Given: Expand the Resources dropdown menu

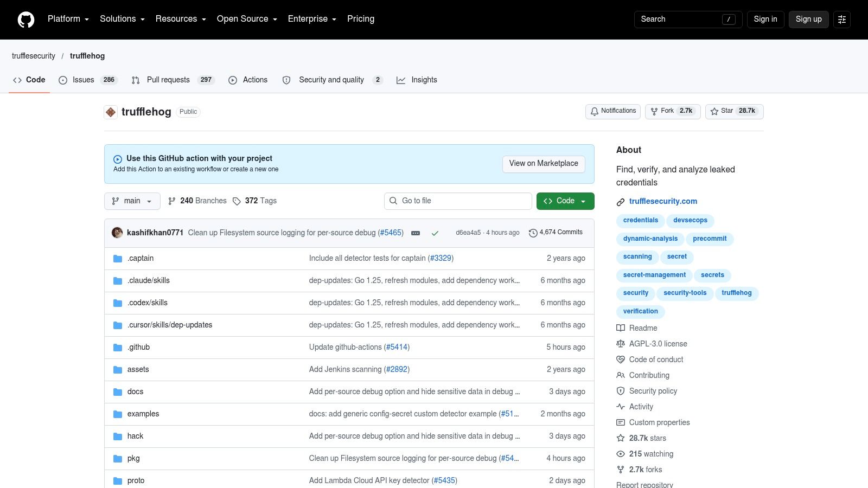Looking at the screenshot, I should pyautogui.click(x=181, y=19).
